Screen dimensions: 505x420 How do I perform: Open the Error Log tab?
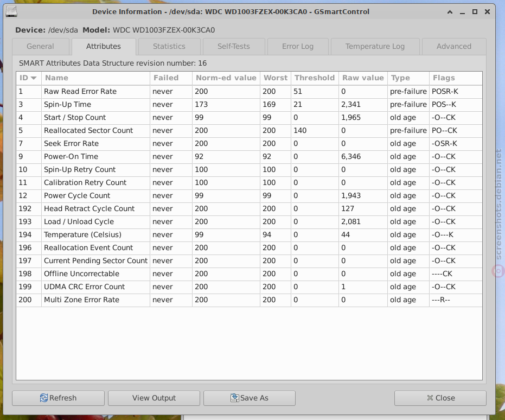click(298, 46)
